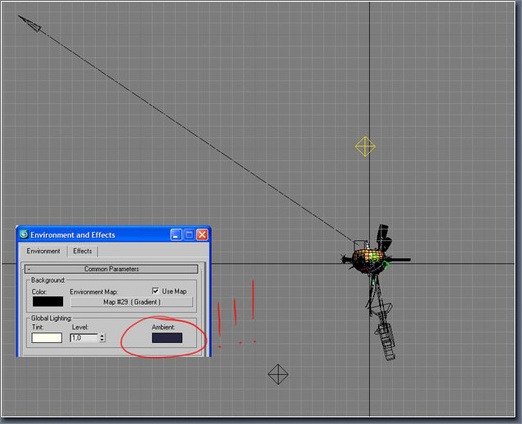This screenshot has width=522, height=424.
Task: Toggle the Use Map checkbox
Action: [155, 291]
